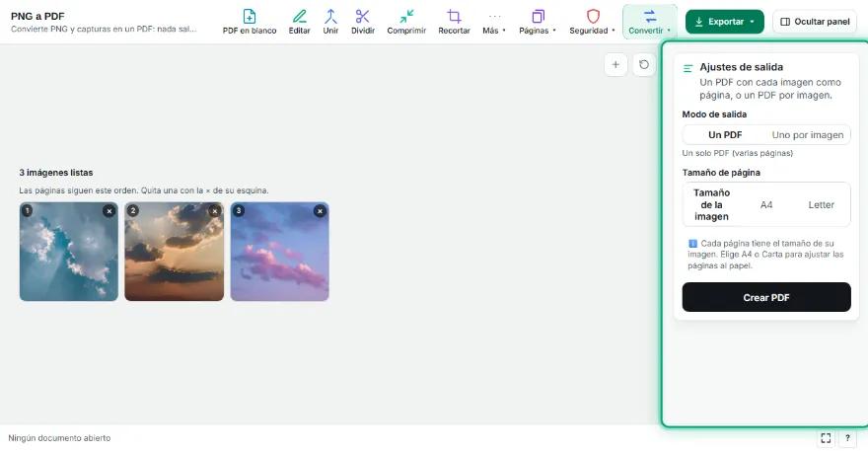Switch output mode to Uno por imagen

pyautogui.click(x=808, y=134)
